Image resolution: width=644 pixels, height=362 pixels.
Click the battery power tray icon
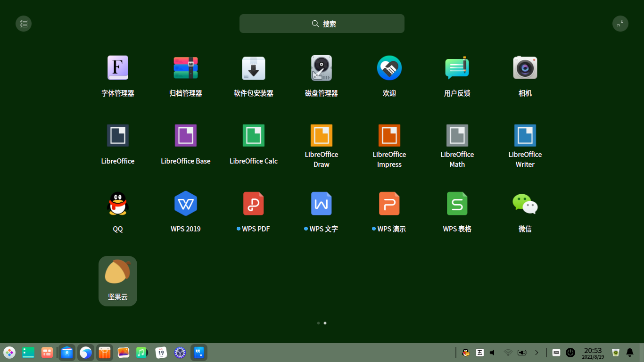(x=522, y=353)
